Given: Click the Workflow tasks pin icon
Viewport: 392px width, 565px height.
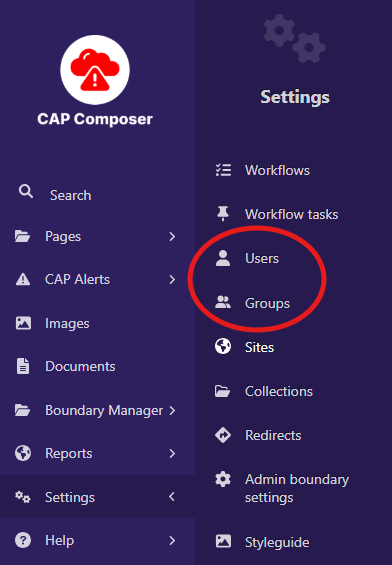Looking at the screenshot, I should click(223, 214).
